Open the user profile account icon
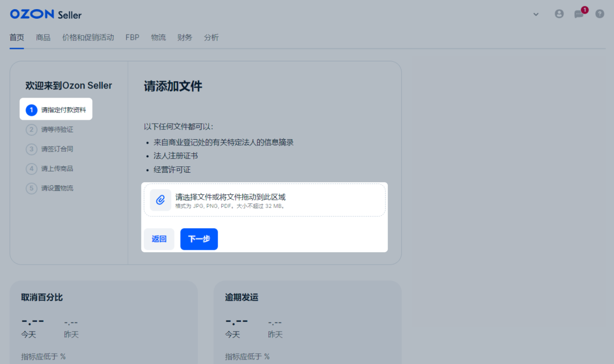This screenshot has width=614, height=364. [x=559, y=14]
